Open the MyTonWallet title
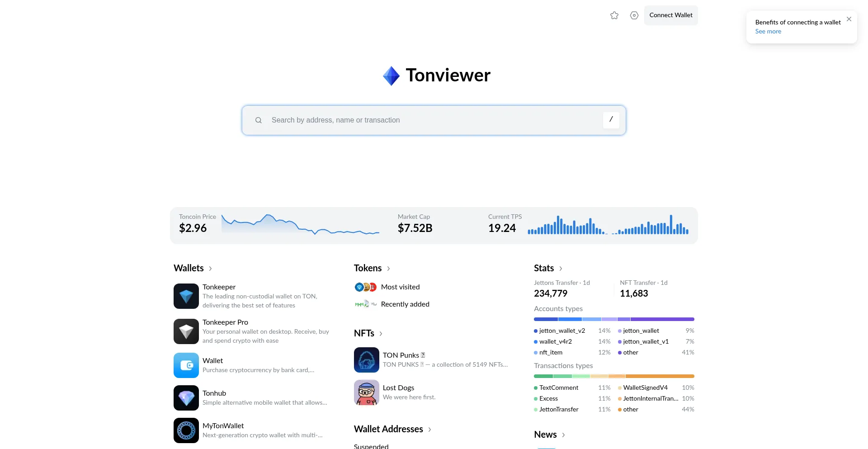 (223, 426)
